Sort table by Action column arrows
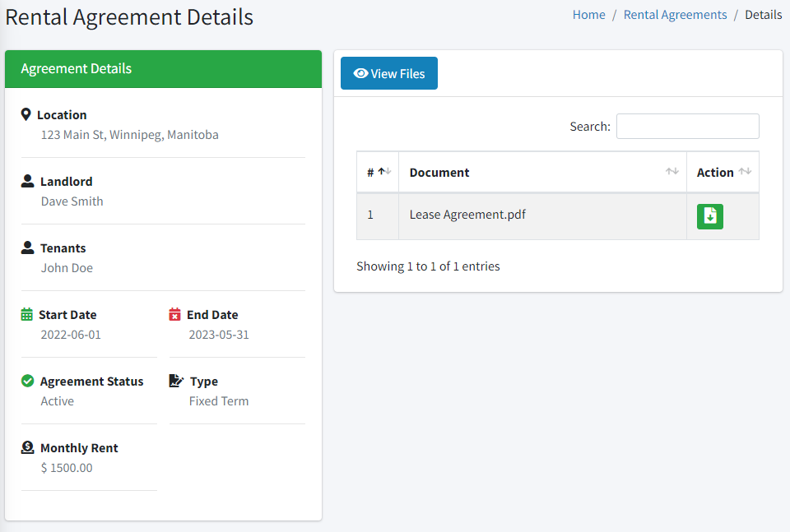The width and height of the screenshot is (790, 532). point(745,172)
